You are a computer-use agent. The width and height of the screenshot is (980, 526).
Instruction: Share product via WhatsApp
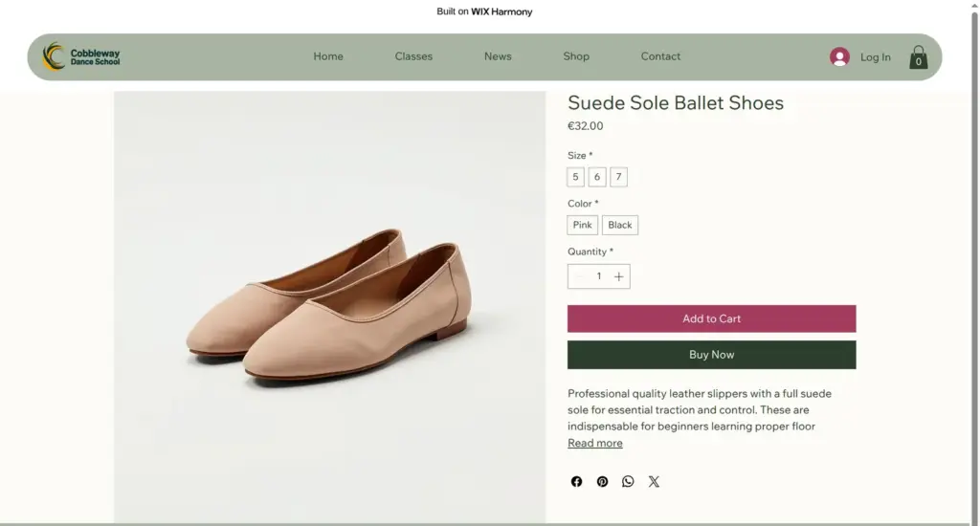(x=628, y=481)
